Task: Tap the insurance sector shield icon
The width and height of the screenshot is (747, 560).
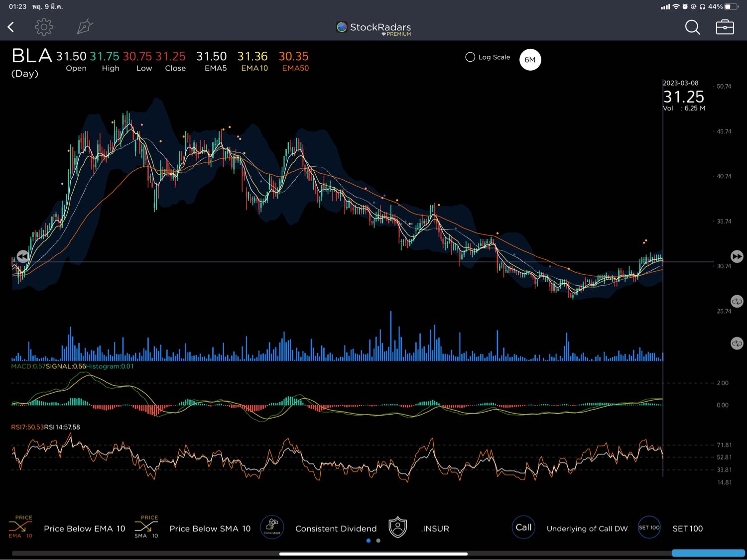Action: 398,527
